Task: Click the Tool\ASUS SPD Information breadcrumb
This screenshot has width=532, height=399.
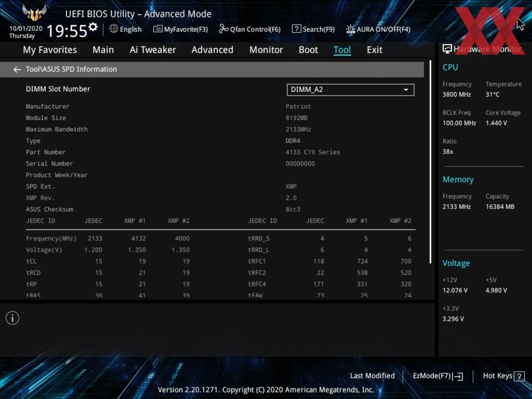Action: pos(71,69)
